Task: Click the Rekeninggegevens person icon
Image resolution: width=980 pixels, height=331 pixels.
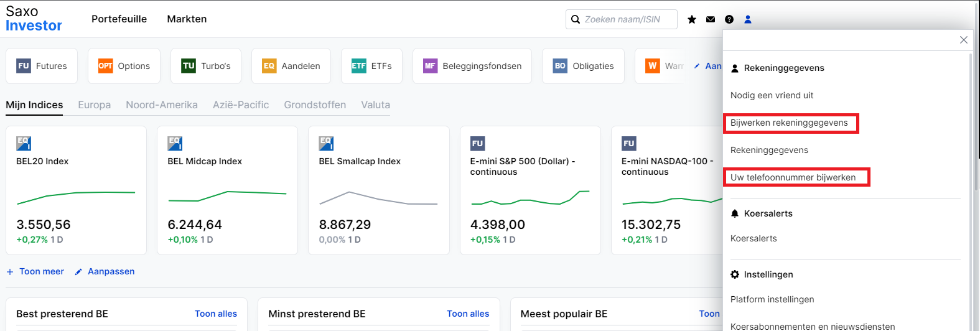Action: click(x=735, y=68)
